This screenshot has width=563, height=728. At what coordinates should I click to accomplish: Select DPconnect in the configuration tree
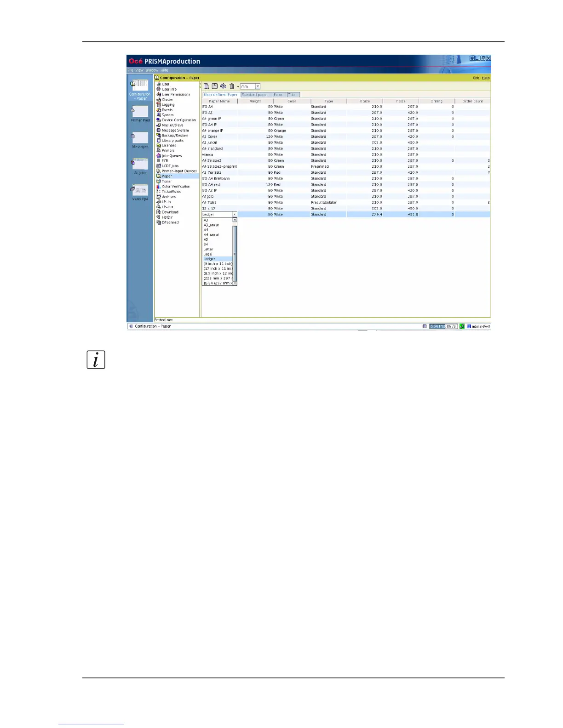pos(170,222)
